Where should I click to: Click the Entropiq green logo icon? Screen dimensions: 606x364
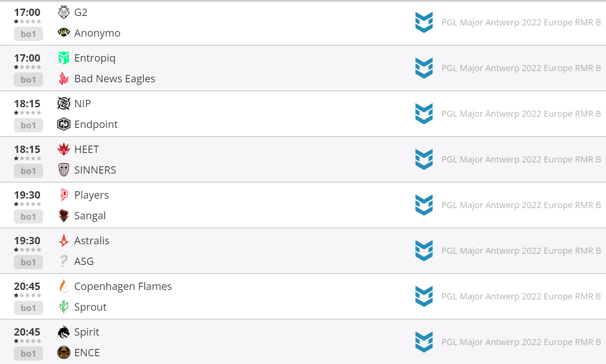click(x=64, y=58)
